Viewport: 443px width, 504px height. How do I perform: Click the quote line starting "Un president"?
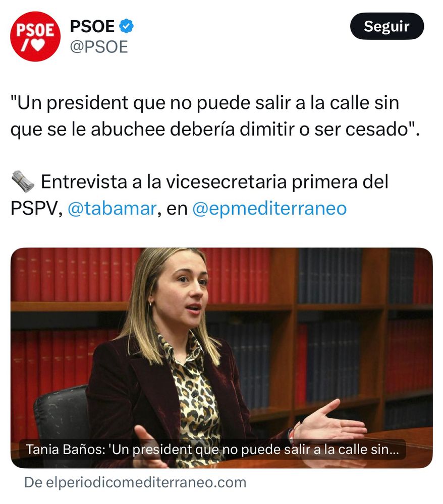205,103
